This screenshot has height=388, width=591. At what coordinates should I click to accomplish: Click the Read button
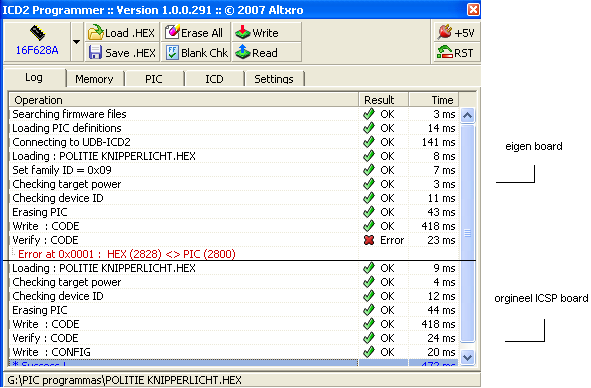point(266,52)
